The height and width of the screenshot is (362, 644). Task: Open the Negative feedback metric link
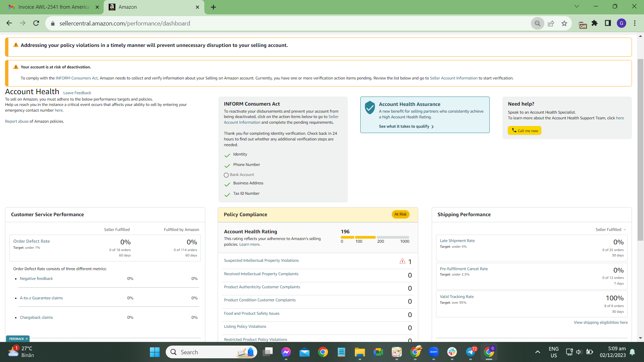click(x=36, y=279)
